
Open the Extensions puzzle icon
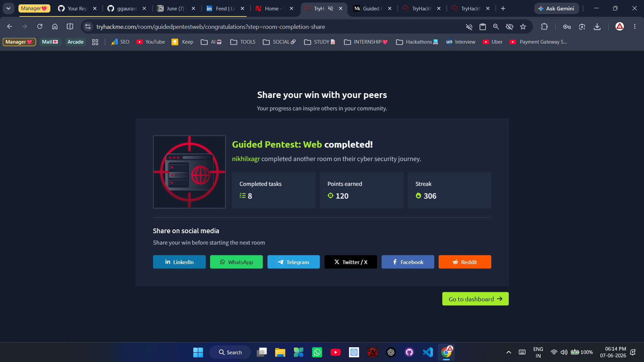coord(544,27)
